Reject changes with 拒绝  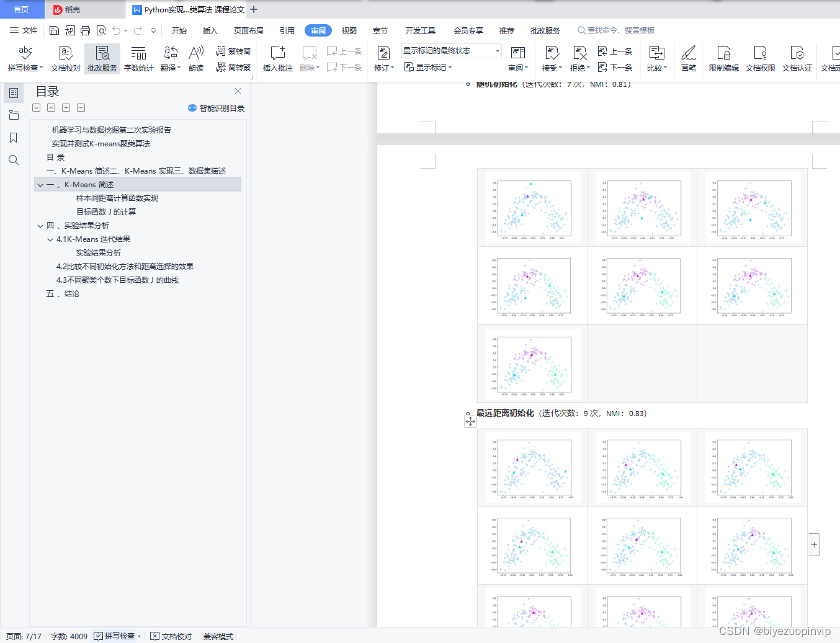tap(580, 59)
